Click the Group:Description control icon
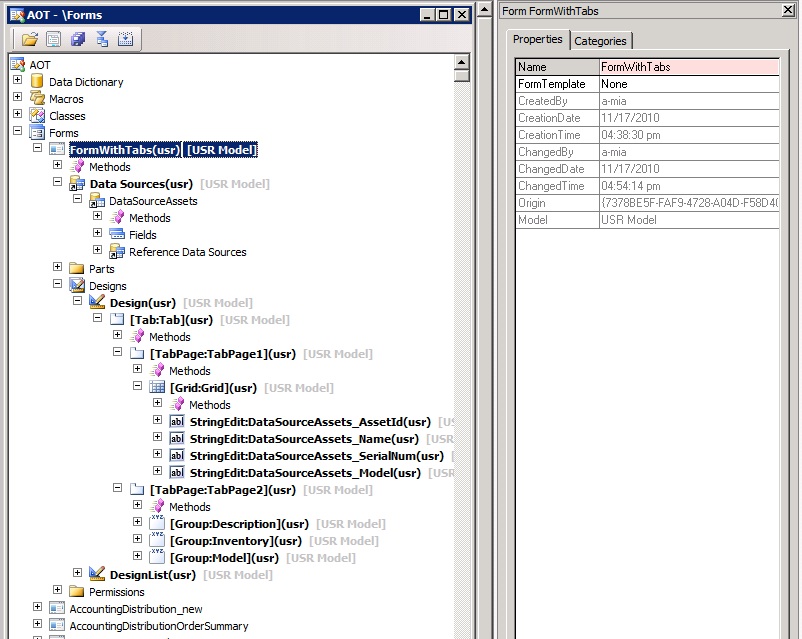The height and width of the screenshot is (639, 802). point(157,523)
